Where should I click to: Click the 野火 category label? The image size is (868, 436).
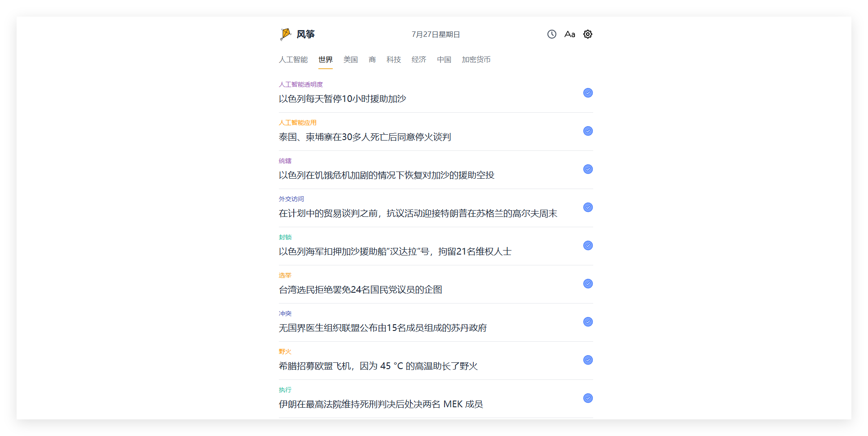tap(285, 352)
